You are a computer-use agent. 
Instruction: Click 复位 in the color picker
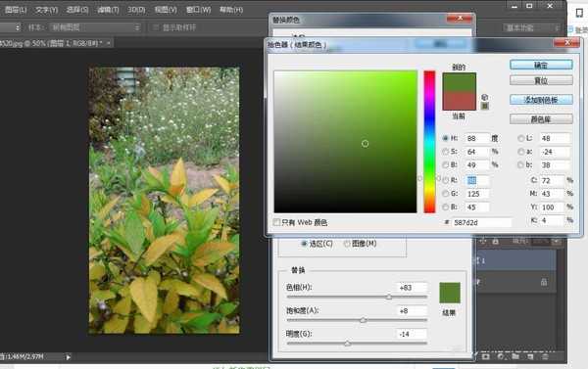541,80
